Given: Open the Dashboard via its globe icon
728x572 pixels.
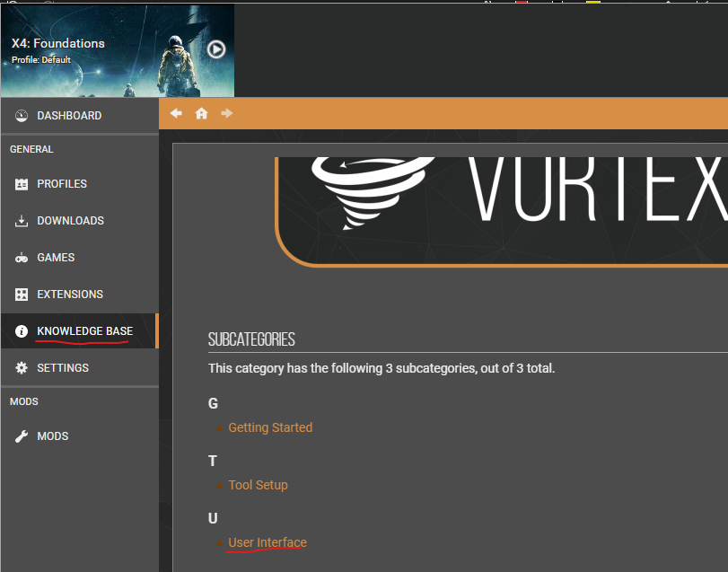Looking at the screenshot, I should pos(20,115).
